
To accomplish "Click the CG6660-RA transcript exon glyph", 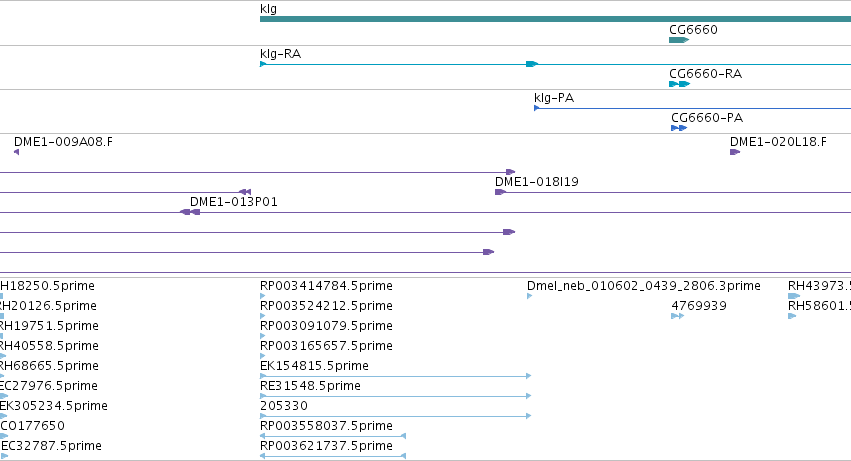I will [x=679, y=84].
